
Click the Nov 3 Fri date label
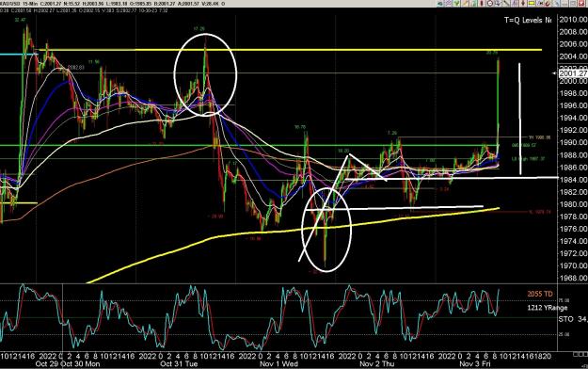[475, 363]
